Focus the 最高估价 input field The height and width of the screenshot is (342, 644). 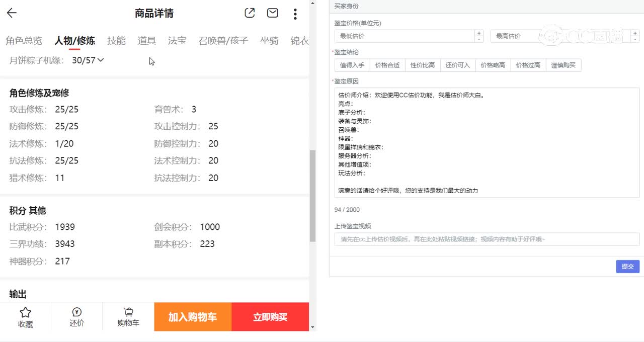pos(560,36)
